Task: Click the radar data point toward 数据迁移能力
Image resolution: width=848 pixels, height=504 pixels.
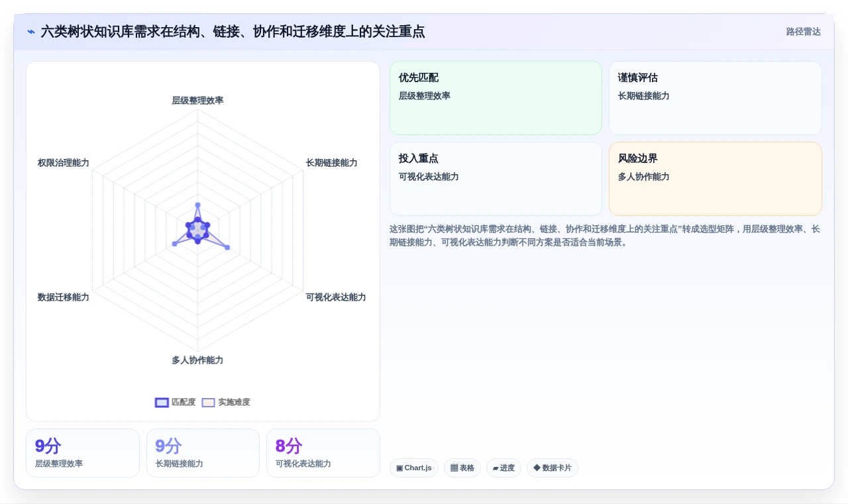Action: point(174,244)
